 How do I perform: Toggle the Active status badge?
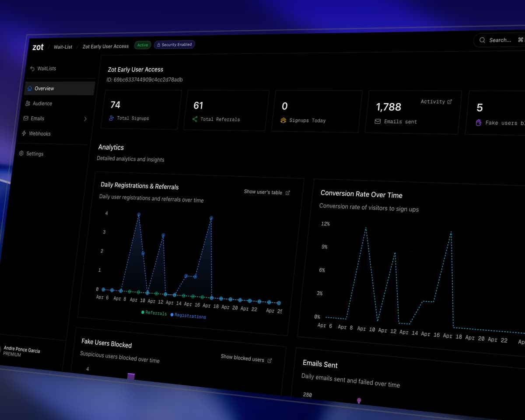coord(142,45)
